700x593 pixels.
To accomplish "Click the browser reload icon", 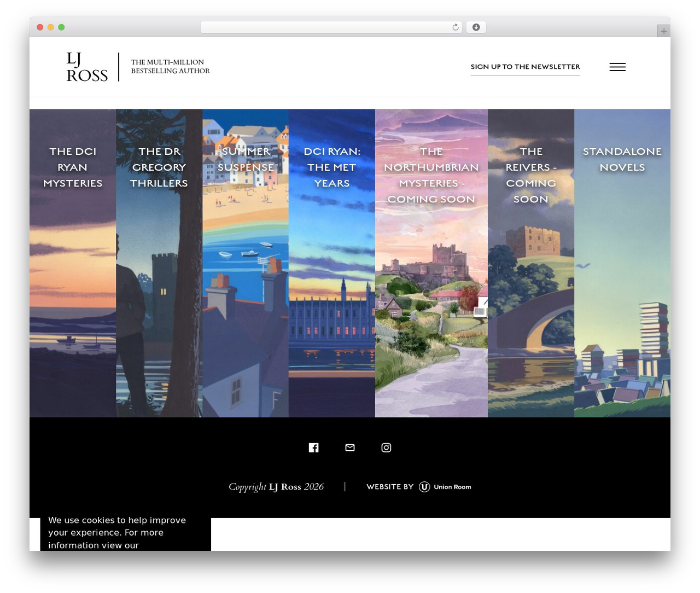I will point(456,27).
